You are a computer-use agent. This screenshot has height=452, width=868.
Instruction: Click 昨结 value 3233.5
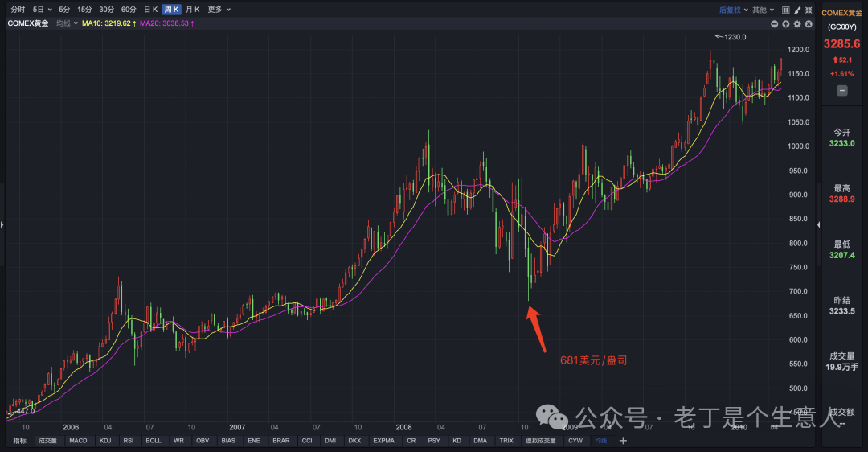pyautogui.click(x=842, y=311)
